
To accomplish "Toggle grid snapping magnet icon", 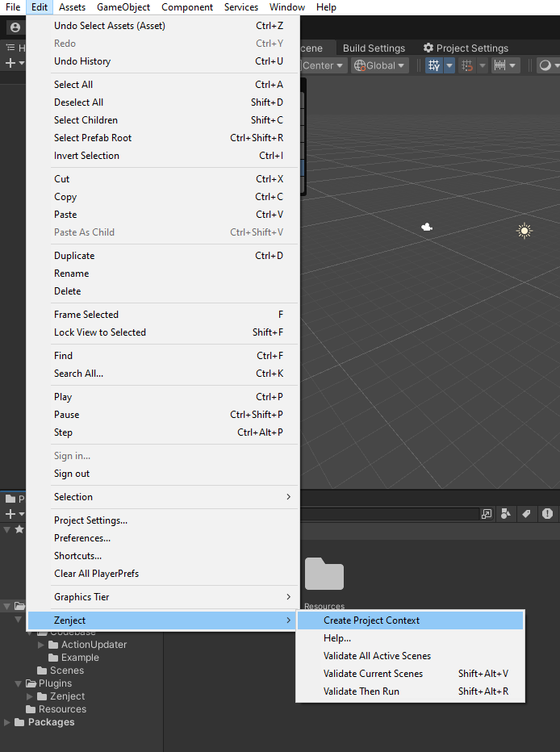I will point(467,65).
